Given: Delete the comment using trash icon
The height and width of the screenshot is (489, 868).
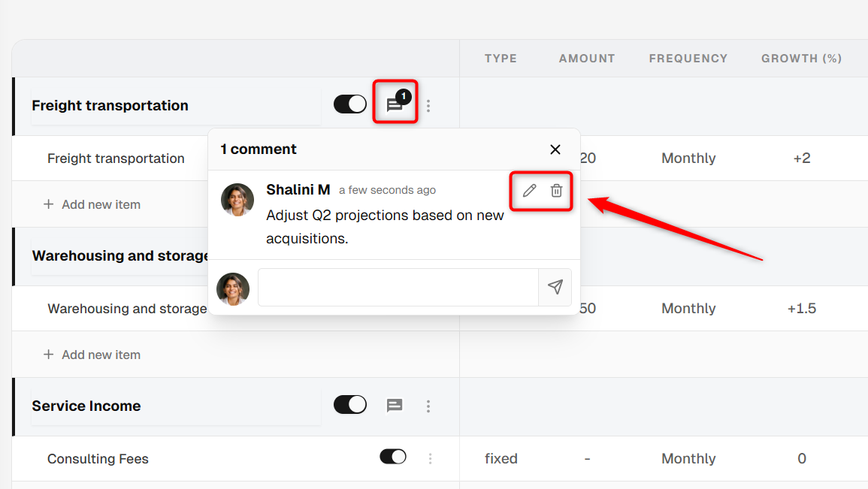Looking at the screenshot, I should (556, 190).
